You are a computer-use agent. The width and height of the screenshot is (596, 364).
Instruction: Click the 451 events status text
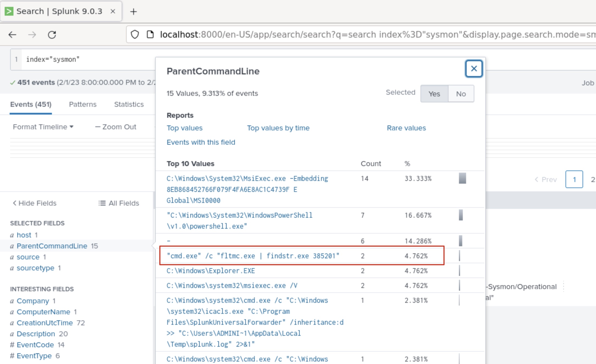coord(36,82)
